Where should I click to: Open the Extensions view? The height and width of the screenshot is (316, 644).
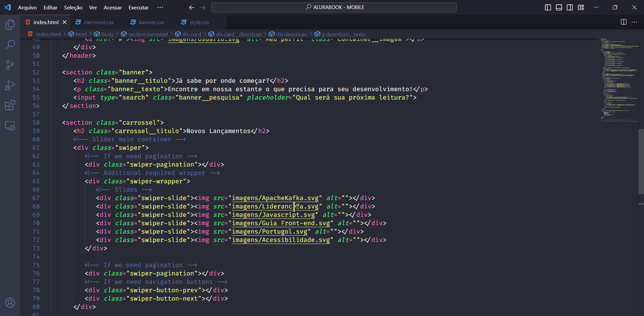pos(10,106)
